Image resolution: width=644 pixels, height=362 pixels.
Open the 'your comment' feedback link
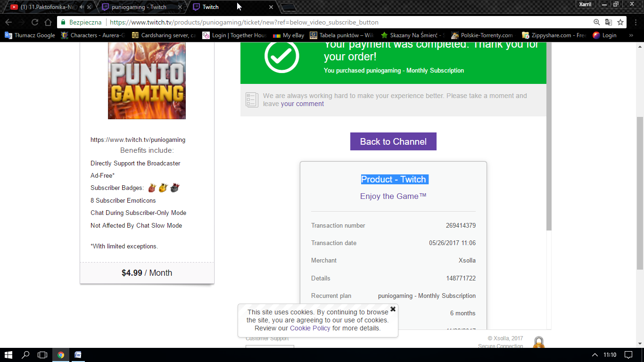click(x=302, y=104)
